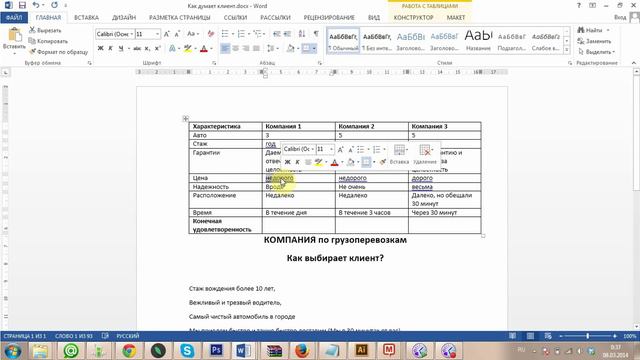The width and height of the screenshot is (640, 360).
Task: Open Вставка in mini toolbar
Action: point(399,154)
